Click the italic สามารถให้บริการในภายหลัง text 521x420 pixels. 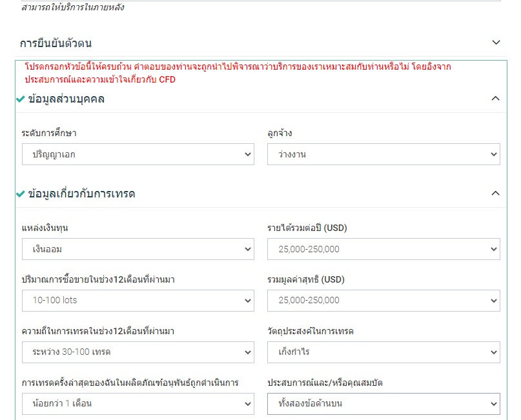[x=72, y=7]
